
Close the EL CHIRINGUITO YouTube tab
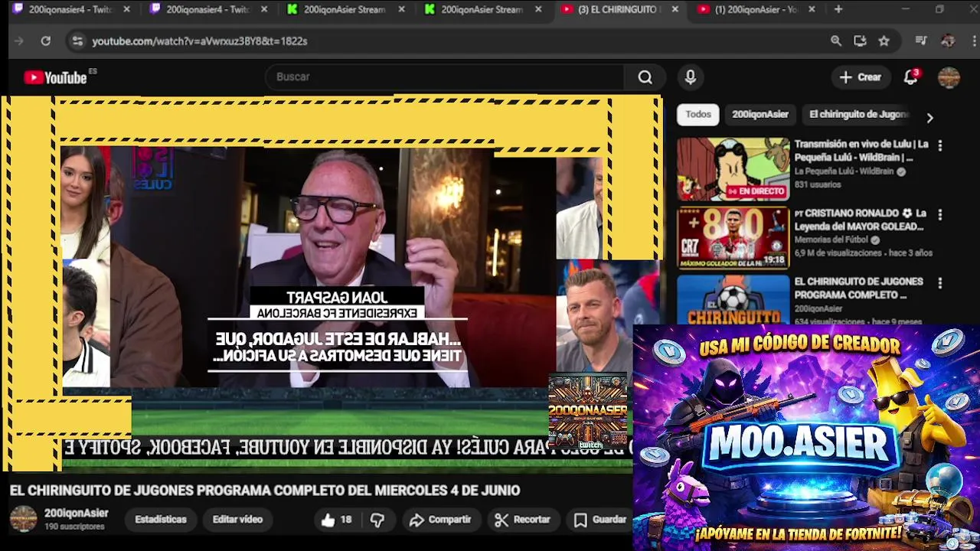pyautogui.click(x=675, y=10)
